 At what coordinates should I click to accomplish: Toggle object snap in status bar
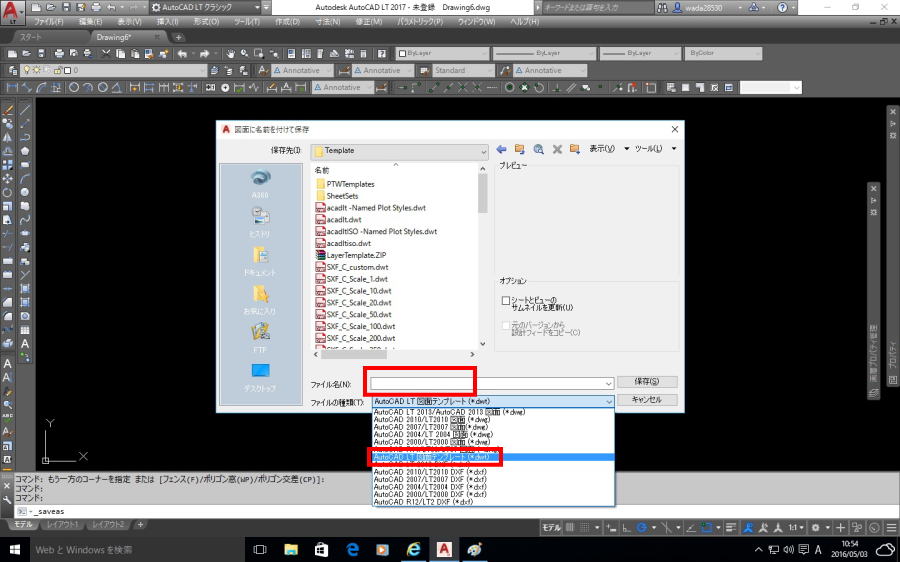click(x=707, y=528)
